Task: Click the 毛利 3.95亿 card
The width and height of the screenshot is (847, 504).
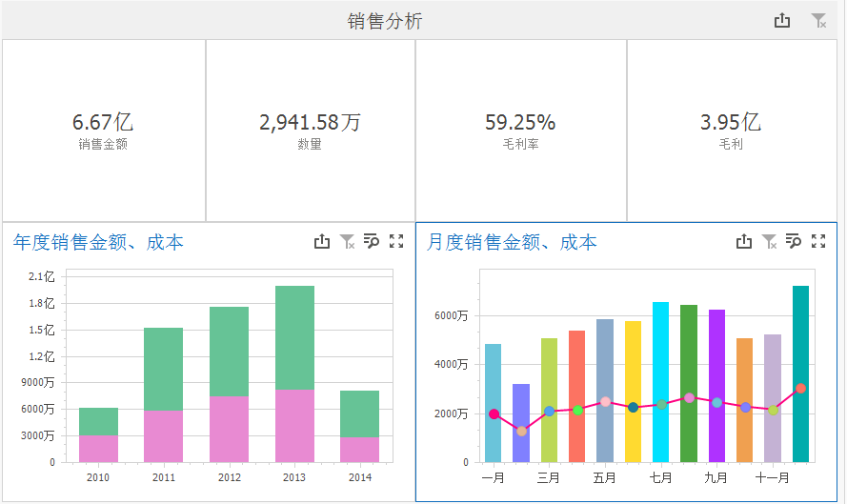Action: 731,131
